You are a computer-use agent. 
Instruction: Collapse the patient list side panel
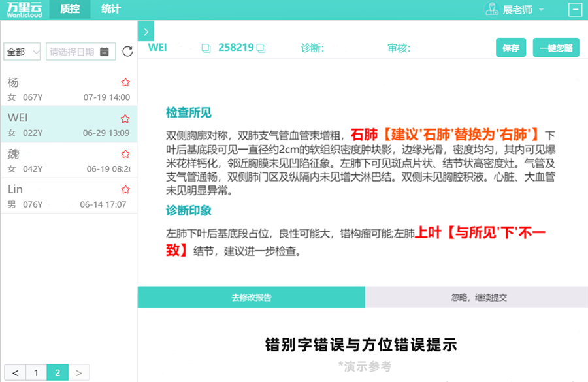point(146,31)
